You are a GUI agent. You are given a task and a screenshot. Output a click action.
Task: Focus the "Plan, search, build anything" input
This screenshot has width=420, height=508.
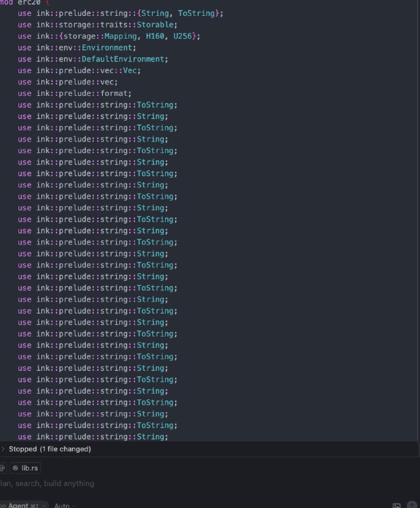coord(47,483)
